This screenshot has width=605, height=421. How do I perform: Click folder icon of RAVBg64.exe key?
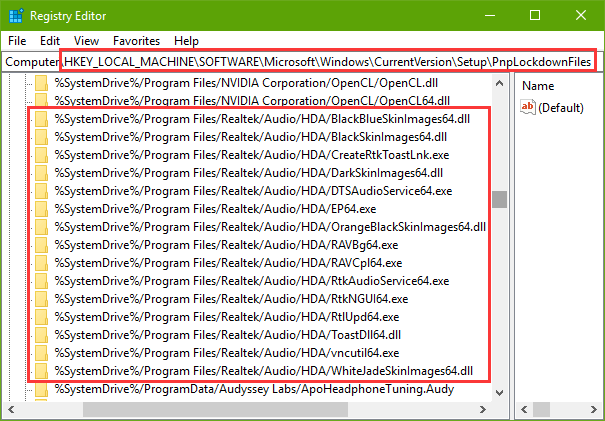pos(41,245)
